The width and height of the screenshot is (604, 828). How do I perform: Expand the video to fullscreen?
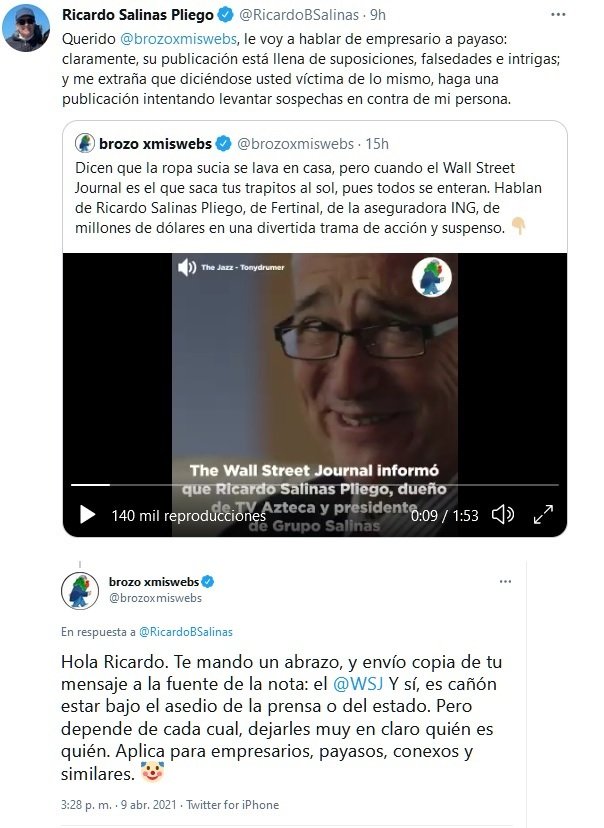543,514
